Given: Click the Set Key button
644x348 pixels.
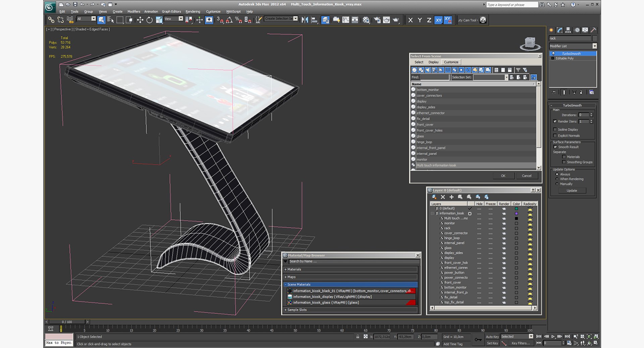Looking at the screenshot, I should tap(492, 343).
